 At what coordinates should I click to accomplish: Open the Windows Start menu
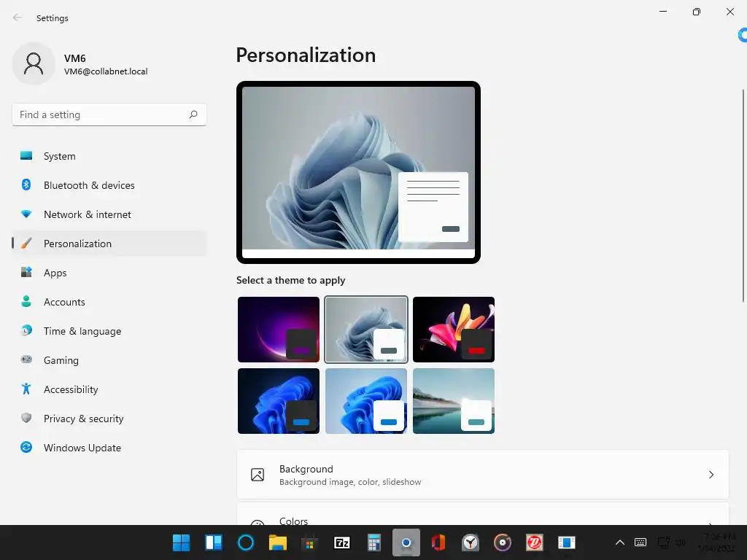(x=181, y=542)
